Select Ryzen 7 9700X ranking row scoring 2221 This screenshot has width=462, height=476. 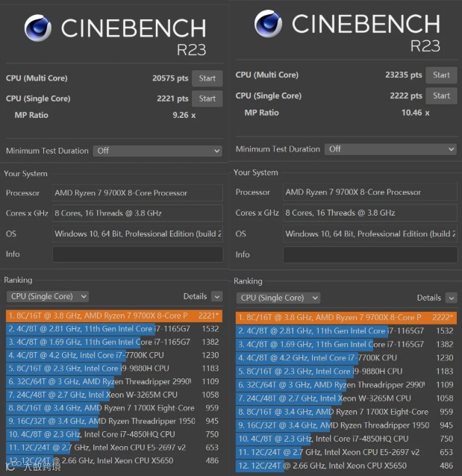[114, 316]
